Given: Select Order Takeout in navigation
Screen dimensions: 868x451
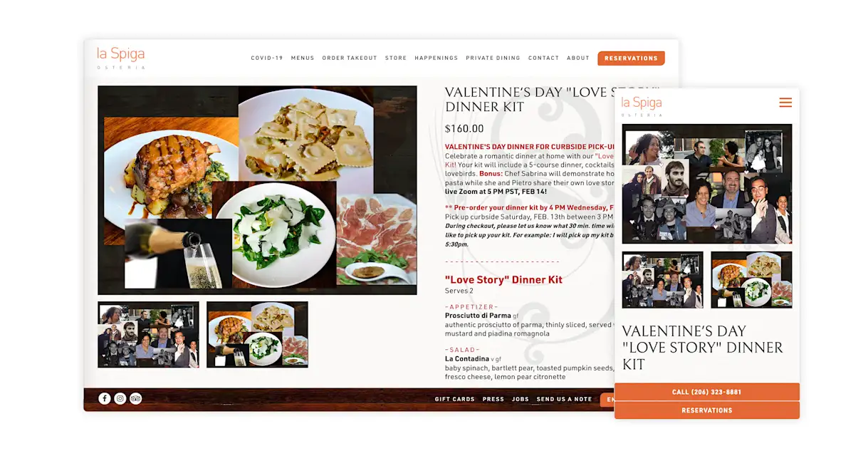Looking at the screenshot, I should (x=350, y=58).
